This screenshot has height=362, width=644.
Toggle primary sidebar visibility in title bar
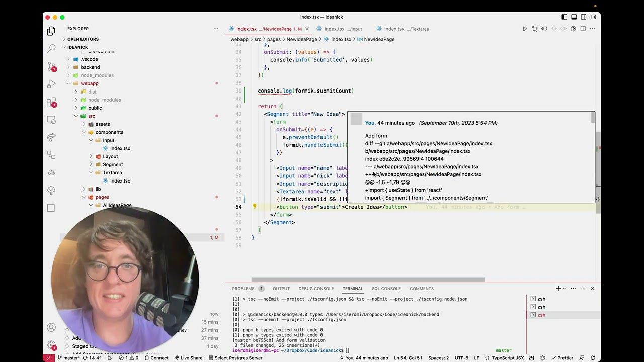[x=565, y=17]
